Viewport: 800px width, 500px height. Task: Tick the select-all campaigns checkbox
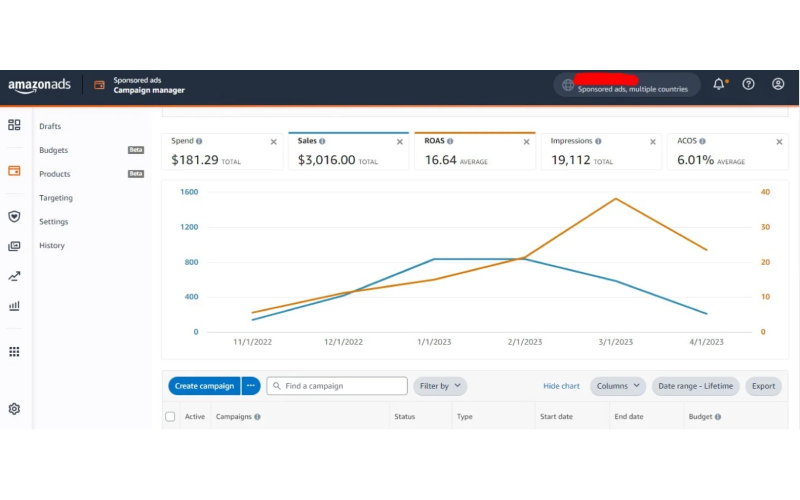pos(170,417)
